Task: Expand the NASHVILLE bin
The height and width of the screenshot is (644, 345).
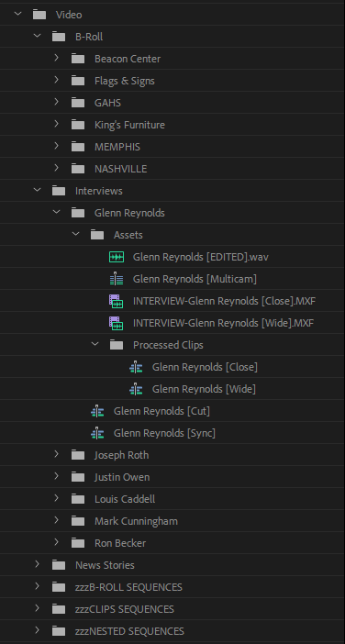Action: tap(56, 168)
